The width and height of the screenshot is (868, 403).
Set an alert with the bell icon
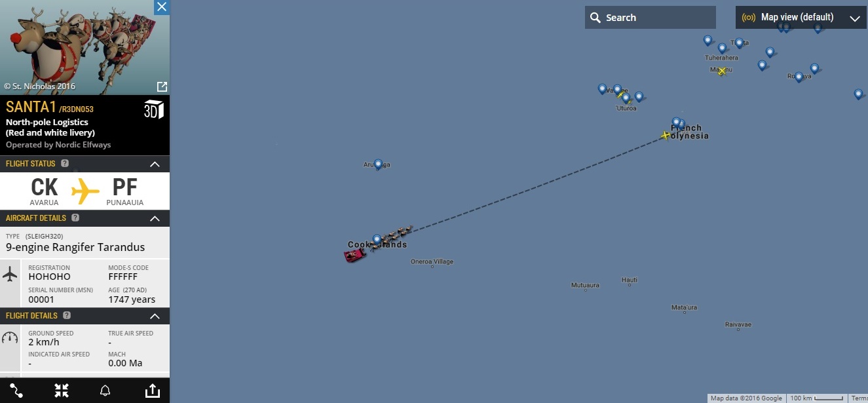[x=105, y=391]
